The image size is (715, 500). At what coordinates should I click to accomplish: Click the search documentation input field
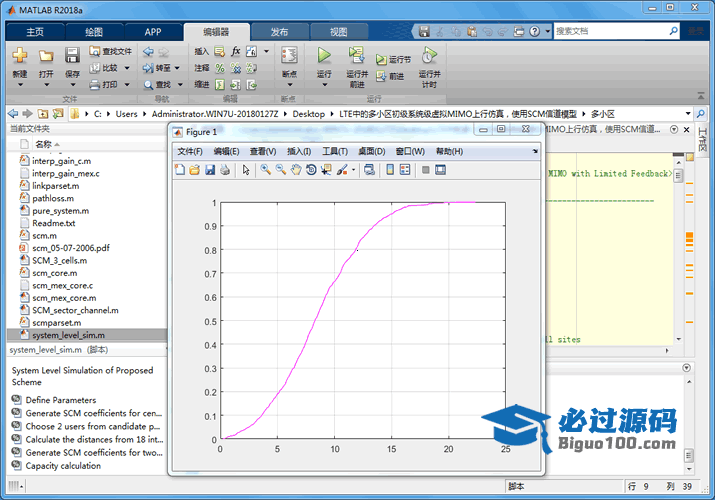pos(611,31)
